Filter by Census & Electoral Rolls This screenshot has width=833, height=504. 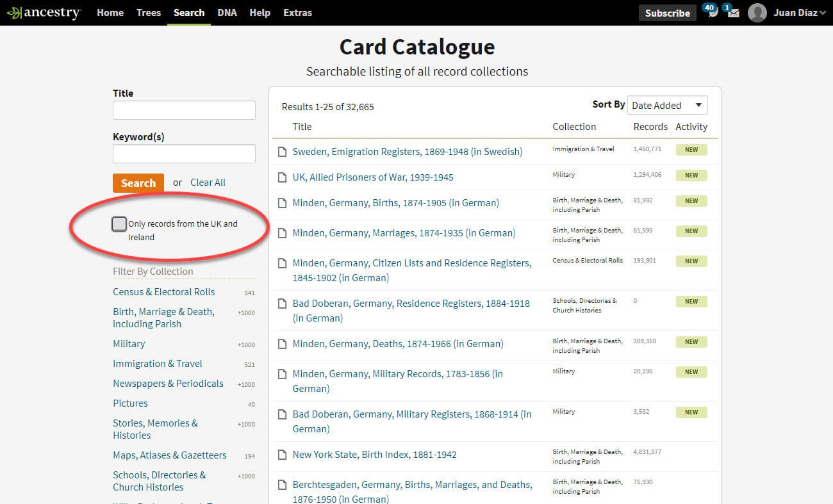click(164, 292)
